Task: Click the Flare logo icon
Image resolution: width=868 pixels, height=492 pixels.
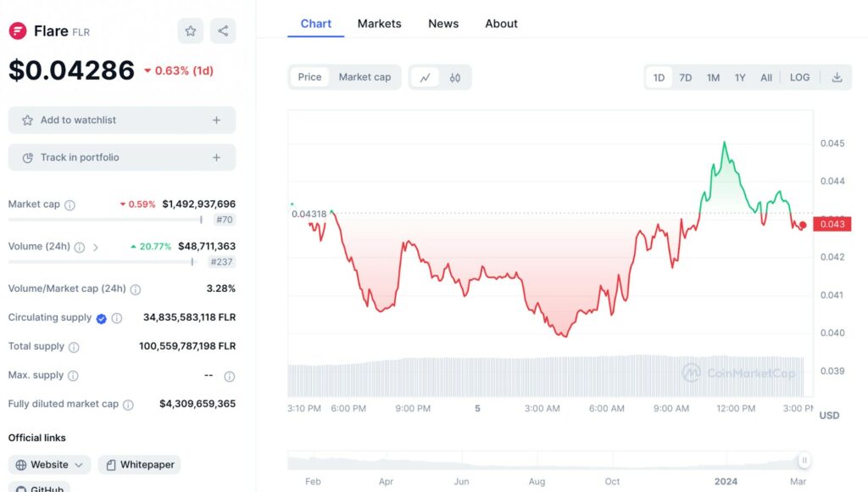Action: pos(18,31)
